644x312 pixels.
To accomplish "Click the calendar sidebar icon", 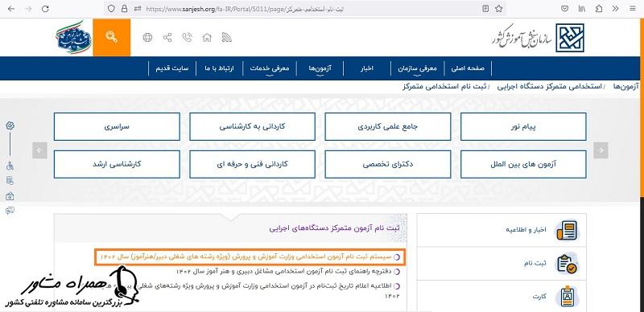I will tap(10, 196).
